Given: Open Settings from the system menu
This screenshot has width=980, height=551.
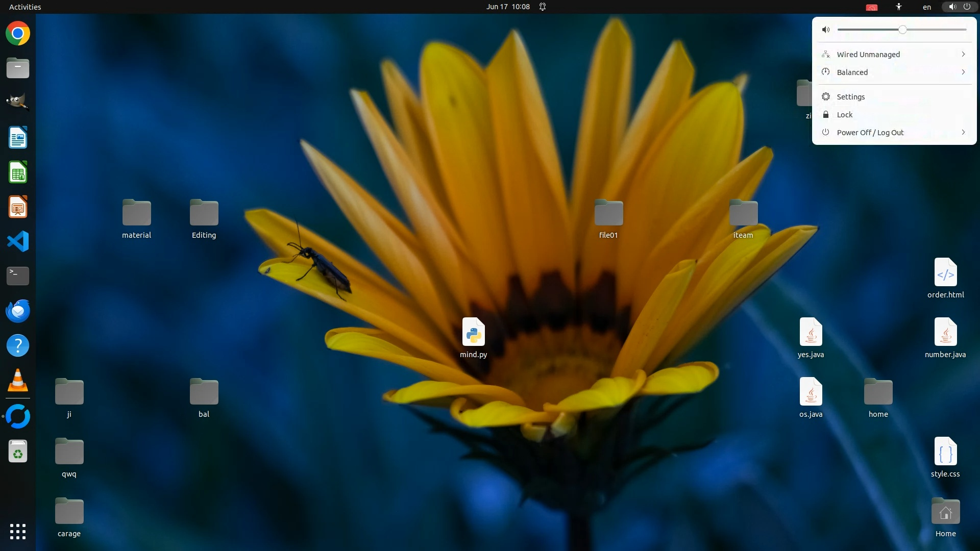Looking at the screenshot, I should click(851, 97).
